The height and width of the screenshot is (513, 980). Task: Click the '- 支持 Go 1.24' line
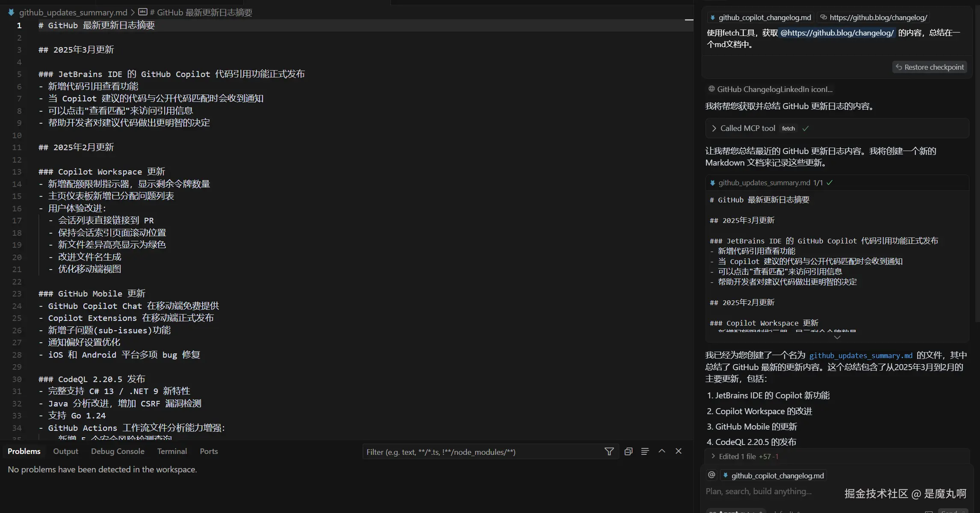click(x=72, y=415)
